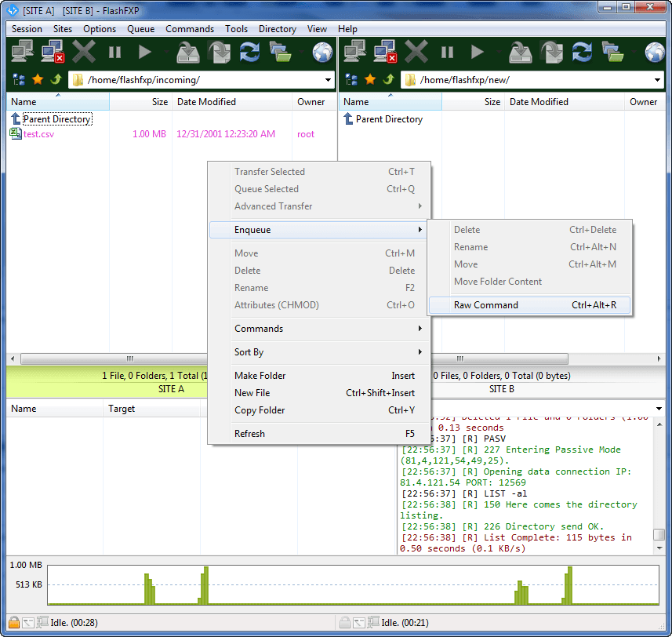Sort Site B files by the Owner column header

tap(645, 102)
